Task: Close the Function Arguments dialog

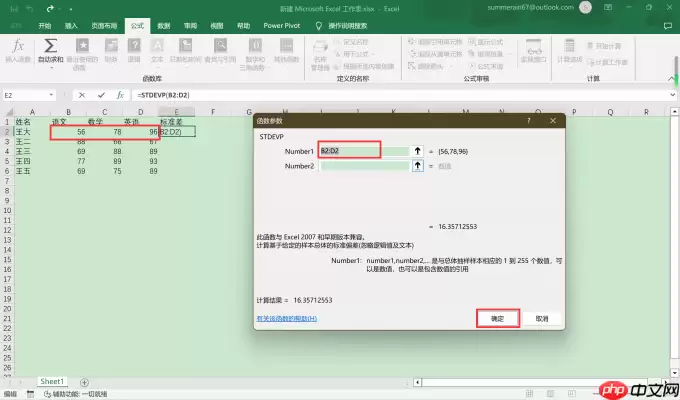Action: (552, 121)
